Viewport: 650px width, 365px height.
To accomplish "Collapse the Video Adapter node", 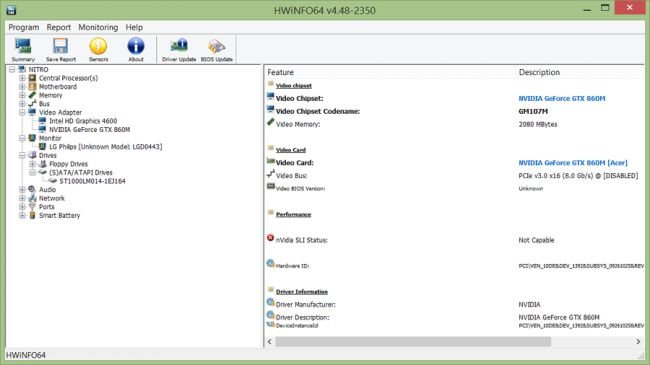I will pyautogui.click(x=22, y=112).
